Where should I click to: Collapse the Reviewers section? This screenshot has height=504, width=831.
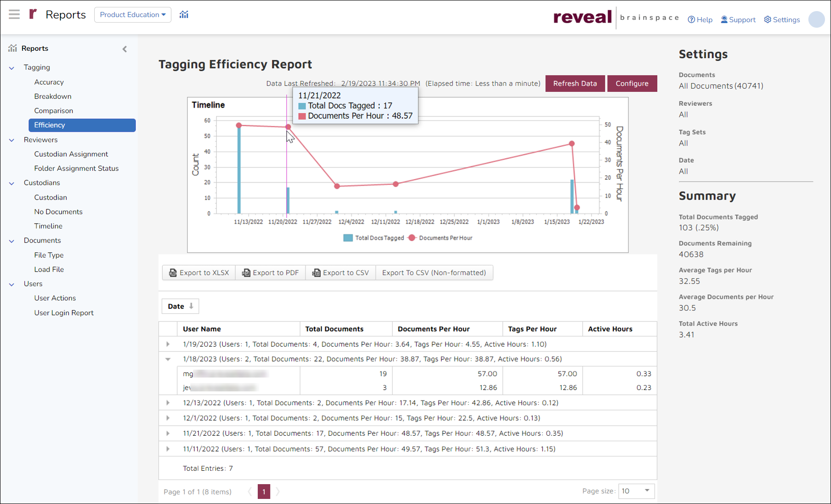coord(12,140)
